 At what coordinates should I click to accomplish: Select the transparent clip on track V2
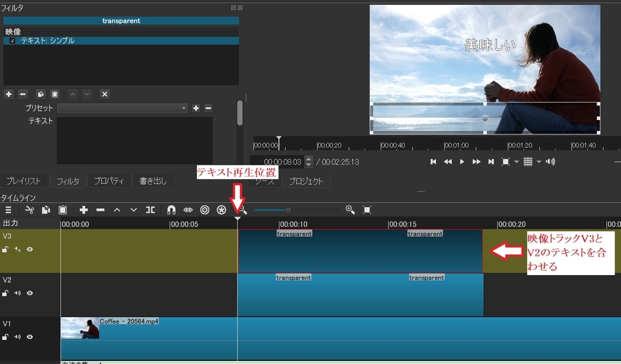tap(361, 295)
